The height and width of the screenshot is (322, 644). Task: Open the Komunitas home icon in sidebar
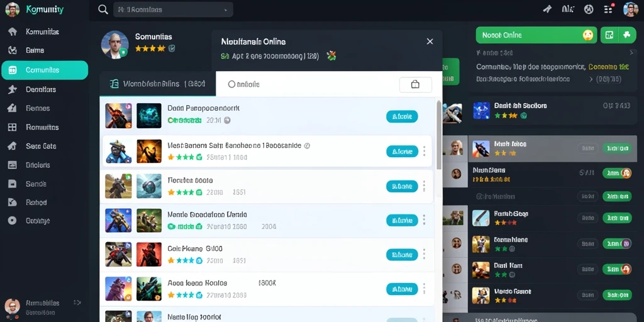(13, 31)
